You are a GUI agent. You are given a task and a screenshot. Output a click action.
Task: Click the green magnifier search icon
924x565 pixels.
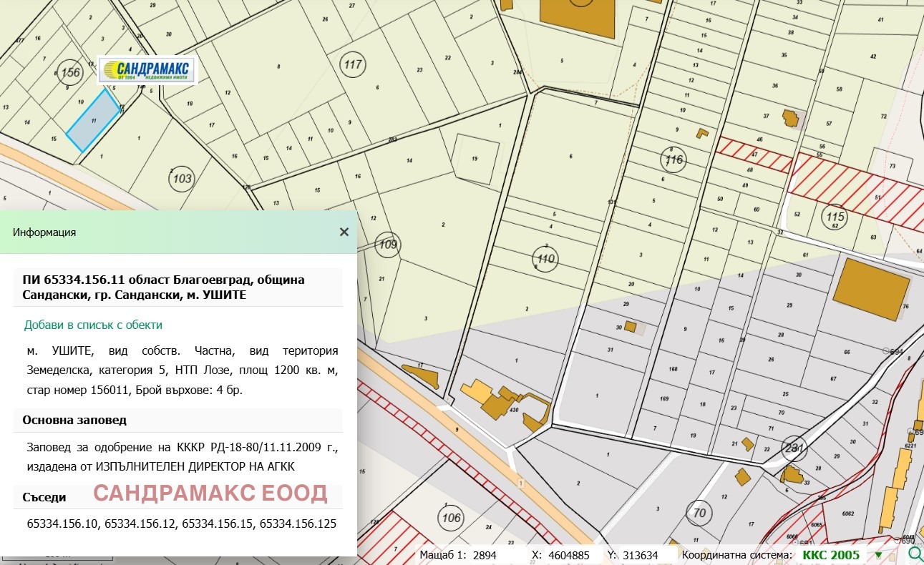[915, 554]
